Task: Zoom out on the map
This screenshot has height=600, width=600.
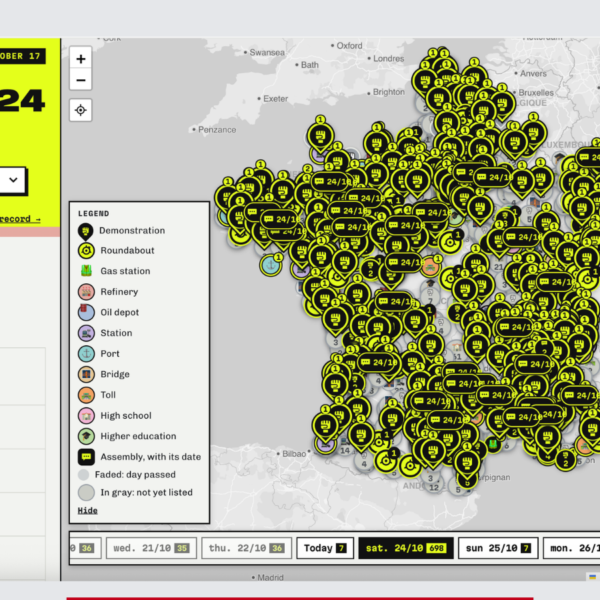Action: click(81, 80)
